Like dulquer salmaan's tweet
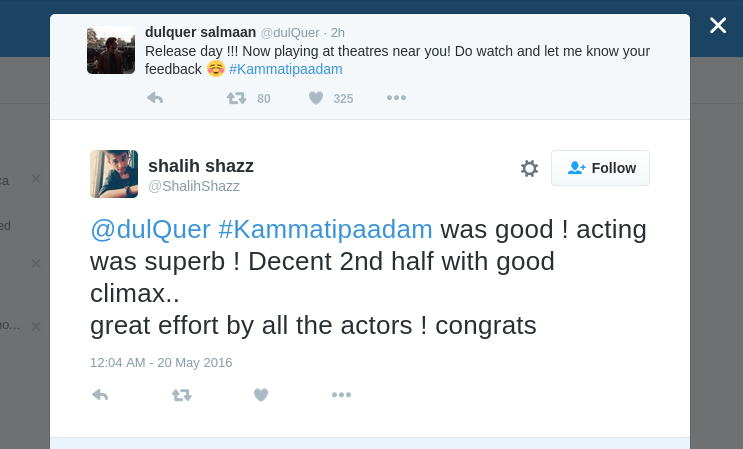The width and height of the screenshot is (743, 449). click(316, 98)
